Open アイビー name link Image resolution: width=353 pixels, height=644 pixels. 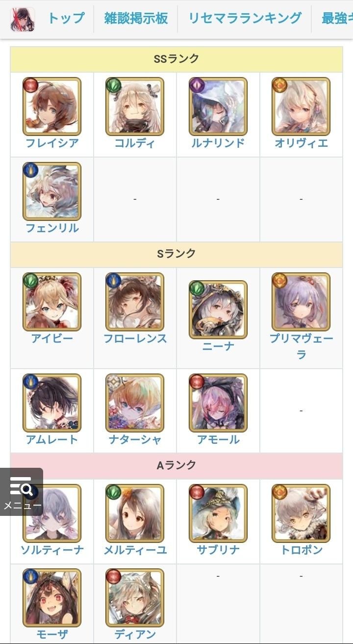click(52, 339)
